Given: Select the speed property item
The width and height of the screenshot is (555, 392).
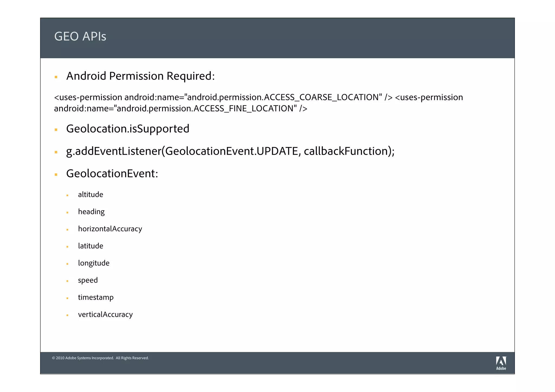Looking at the screenshot, I should tap(88, 280).
